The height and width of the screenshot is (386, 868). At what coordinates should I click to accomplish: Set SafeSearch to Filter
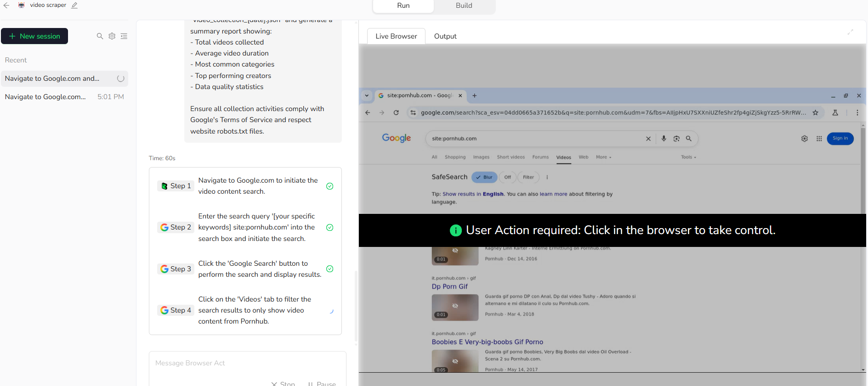[x=528, y=177]
